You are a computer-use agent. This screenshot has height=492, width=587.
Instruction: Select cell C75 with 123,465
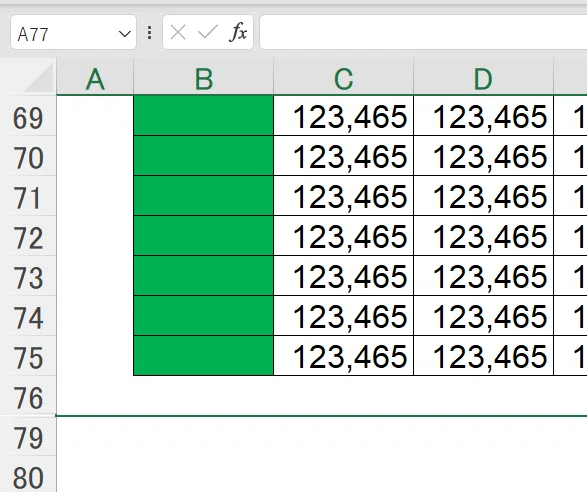click(344, 356)
